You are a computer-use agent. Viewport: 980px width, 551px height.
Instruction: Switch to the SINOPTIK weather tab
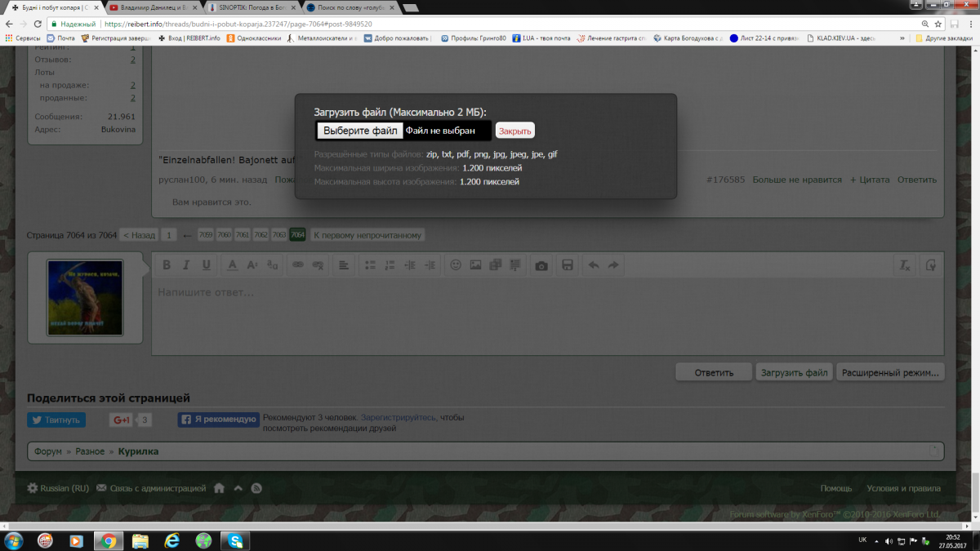coord(252,7)
